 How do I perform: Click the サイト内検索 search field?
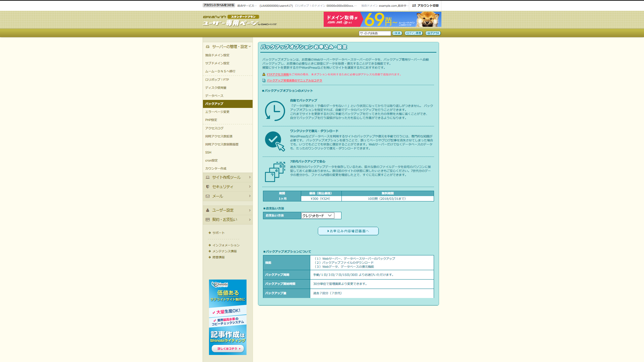click(374, 33)
